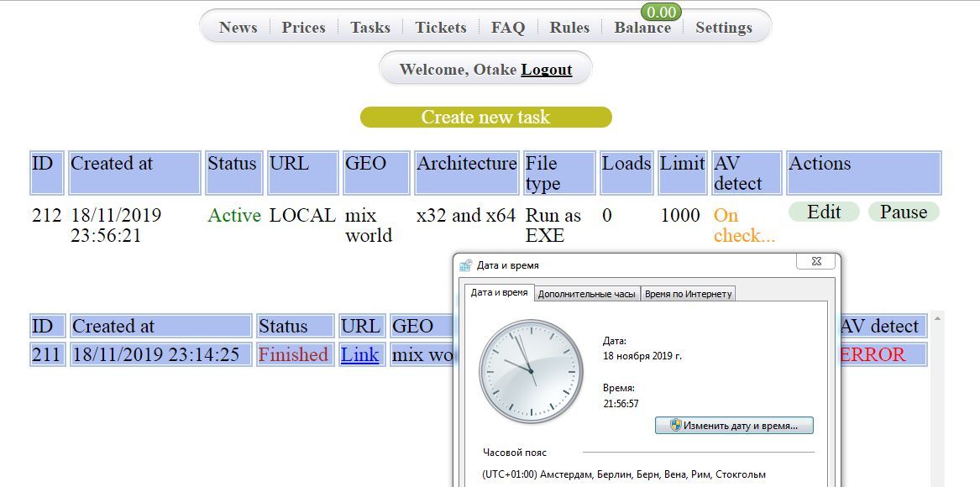Click the x32 and x64 architecture cell
Image resolution: width=980 pixels, height=487 pixels.
click(465, 216)
